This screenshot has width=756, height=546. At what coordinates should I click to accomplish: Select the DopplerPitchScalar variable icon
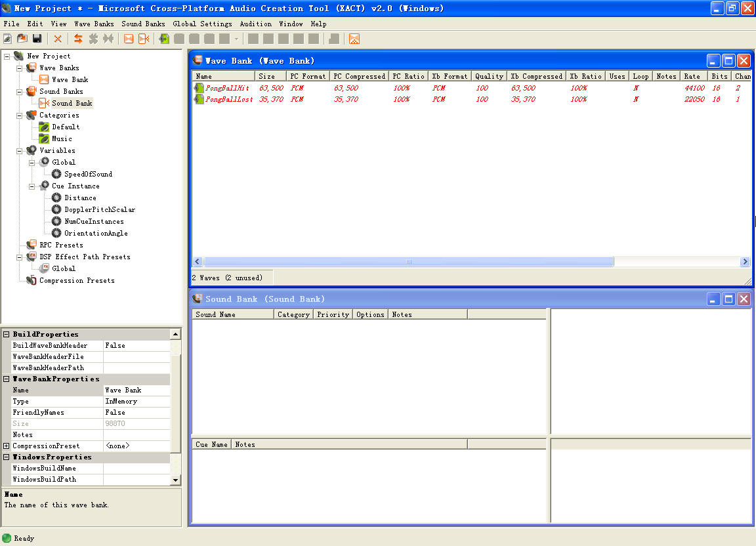(56, 209)
